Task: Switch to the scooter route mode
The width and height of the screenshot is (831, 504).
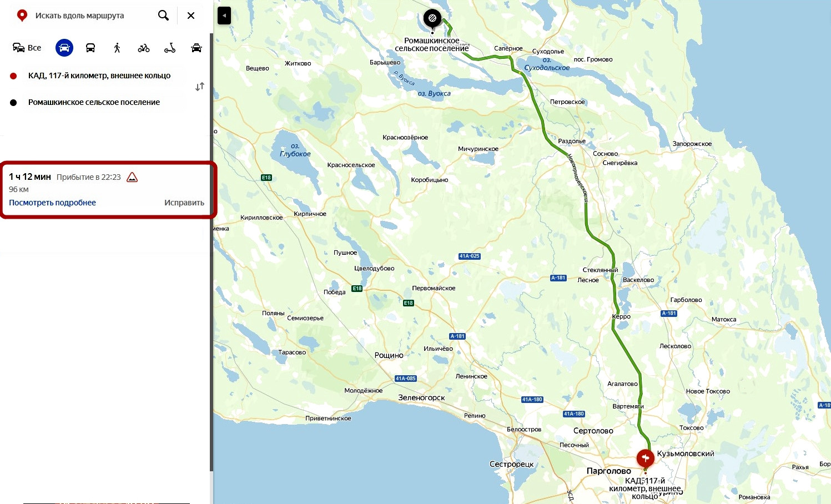Action: (170, 48)
